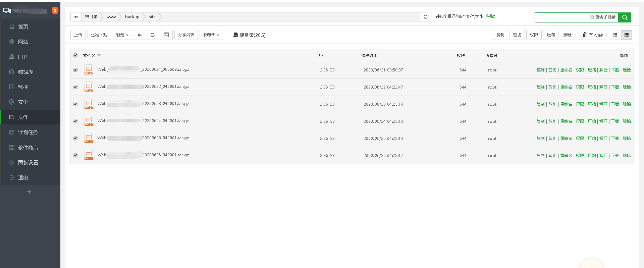The image size is (644, 268).
Task: Open the 收藏夹 favorites dropdown
Action: (211, 35)
